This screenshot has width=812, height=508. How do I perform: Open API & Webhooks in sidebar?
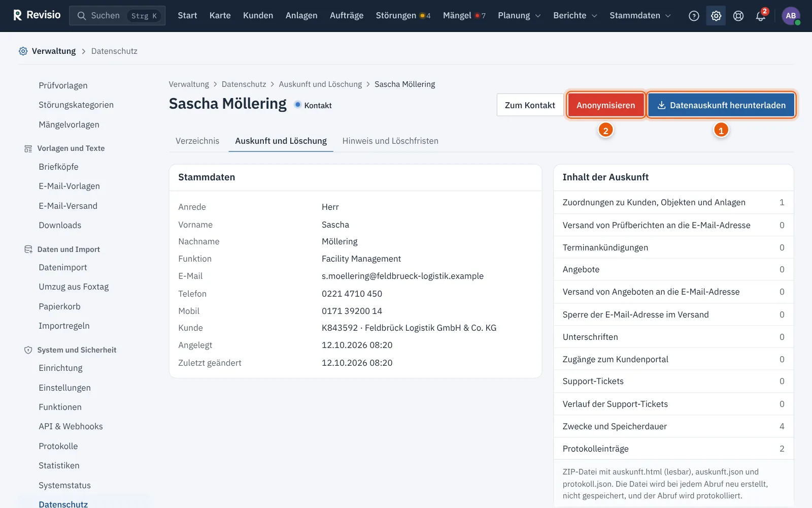71,426
